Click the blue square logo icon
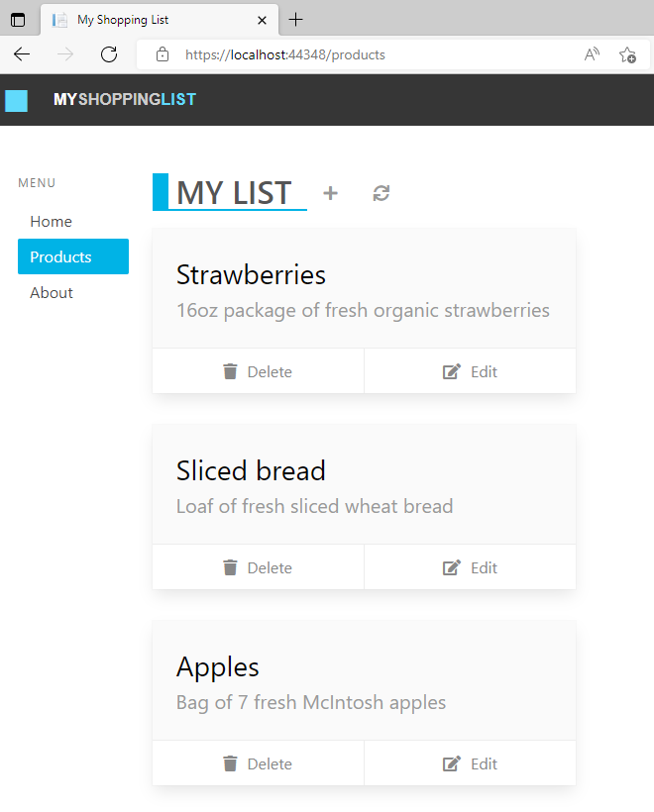Screen dimensions: 654x812 pyautogui.click(x=16, y=100)
